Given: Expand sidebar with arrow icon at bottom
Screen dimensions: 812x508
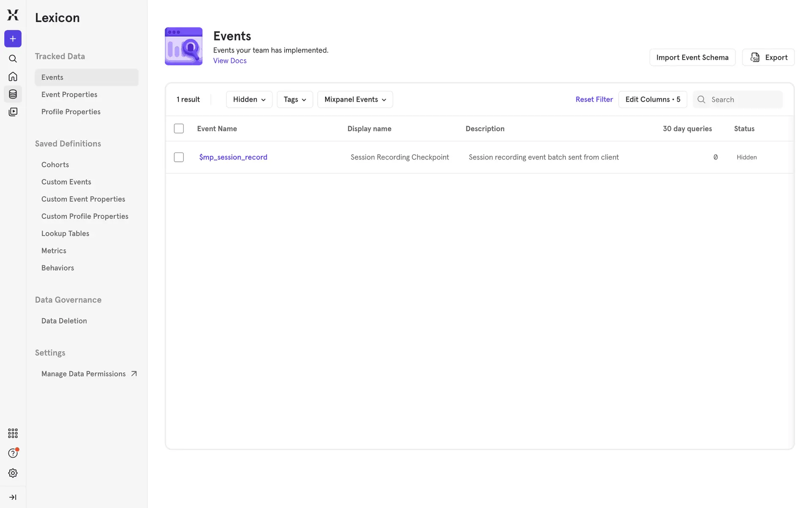Looking at the screenshot, I should point(13,497).
